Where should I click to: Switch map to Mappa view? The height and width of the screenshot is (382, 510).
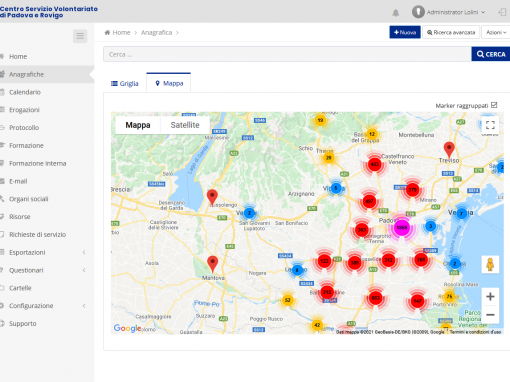[138, 125]
